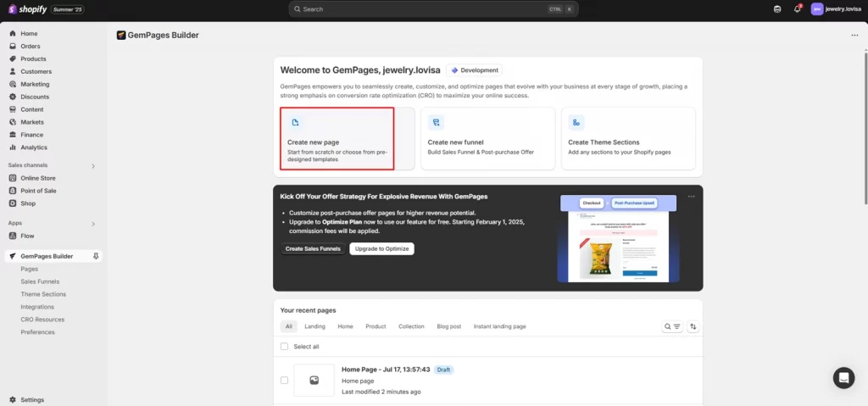Viewport: 868px width, 406px height.
Task: Open the notifications bell icon
Action: coord(798,8)
